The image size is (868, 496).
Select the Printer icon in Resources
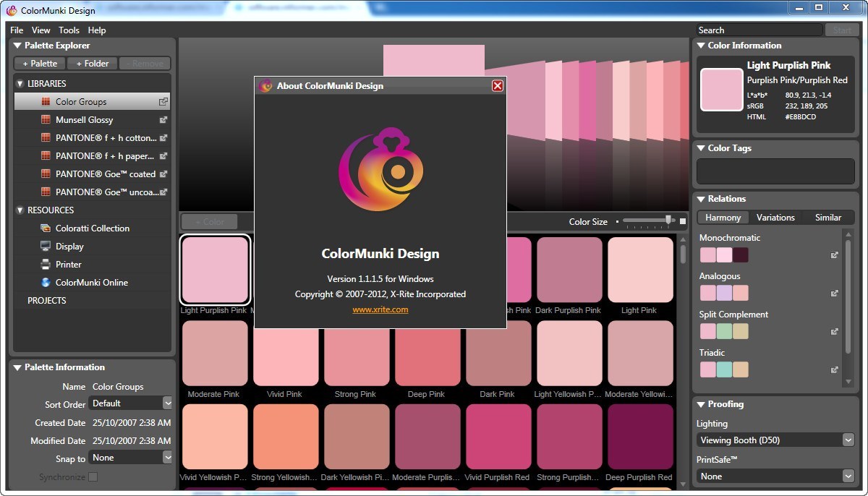point(46,265)
